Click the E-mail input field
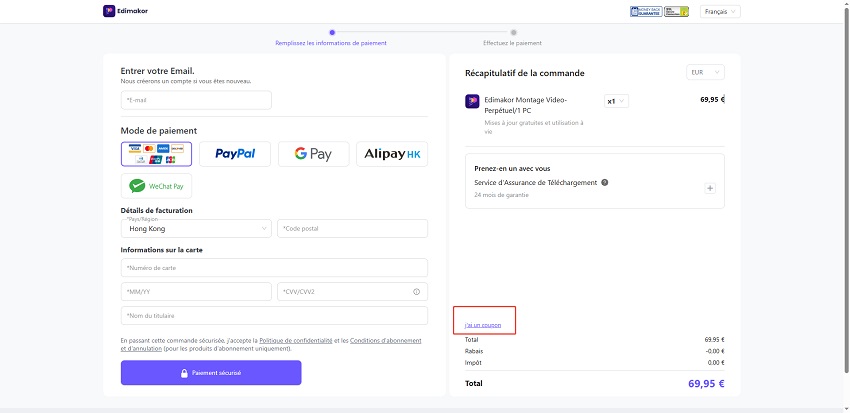850x413 pixels. tap(196, 100)
